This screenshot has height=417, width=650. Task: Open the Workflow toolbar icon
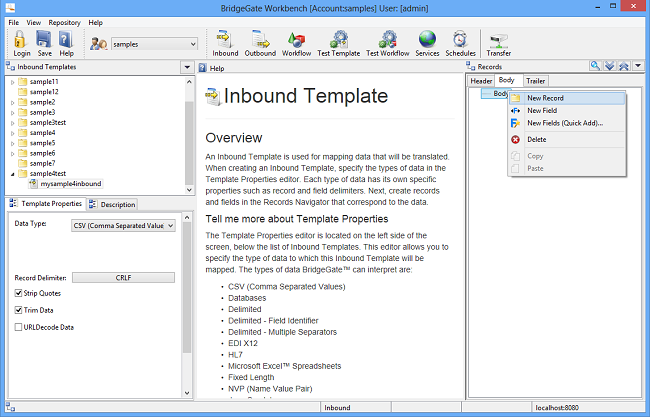296,40
